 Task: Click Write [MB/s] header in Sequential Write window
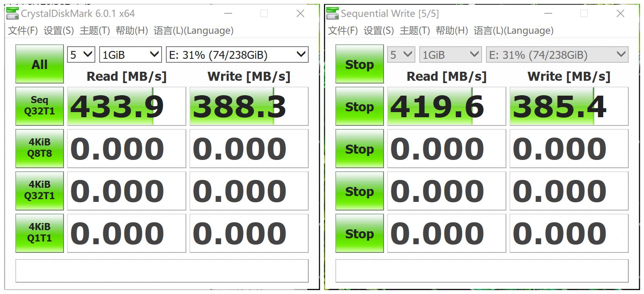(569, 76)
